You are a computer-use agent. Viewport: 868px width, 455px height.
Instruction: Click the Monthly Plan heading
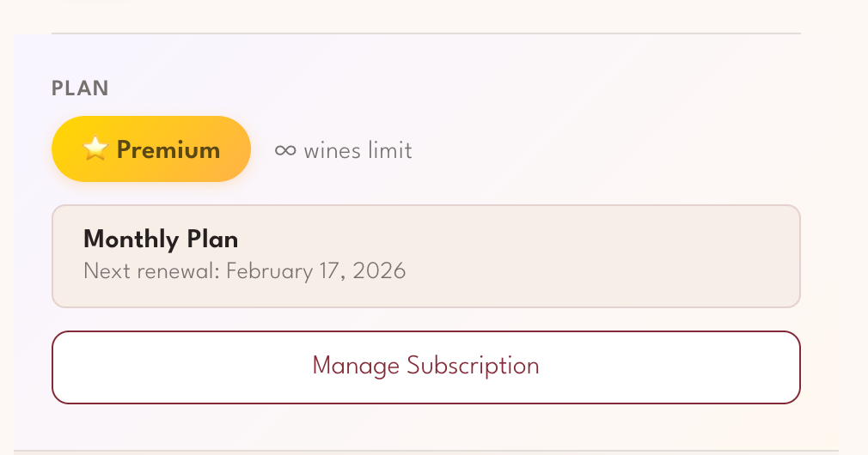pos(161,239)
